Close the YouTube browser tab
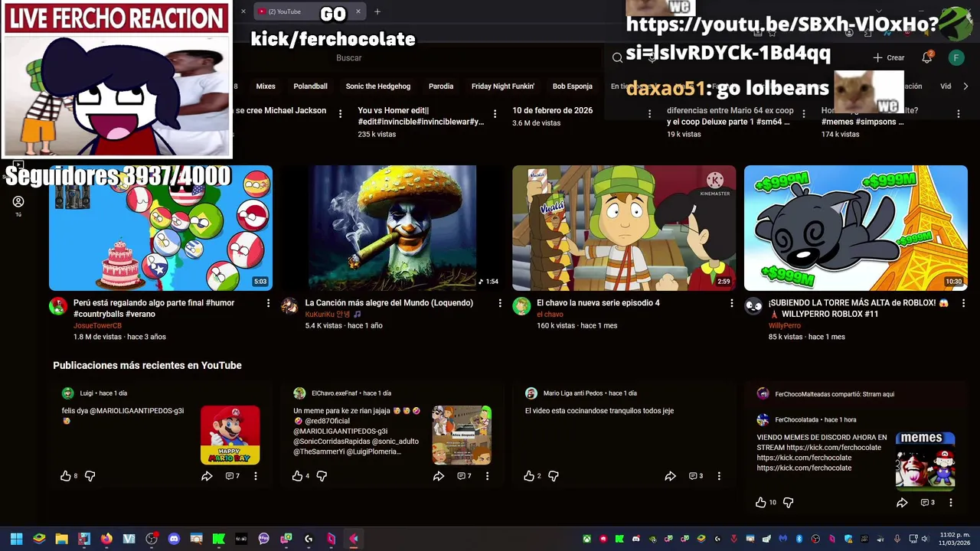Screen dimensions: 980x551 pos(358,11)
